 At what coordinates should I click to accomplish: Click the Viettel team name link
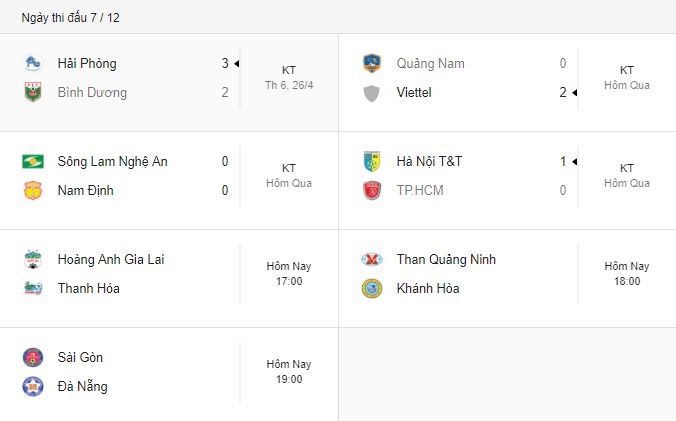pos(414,92)
